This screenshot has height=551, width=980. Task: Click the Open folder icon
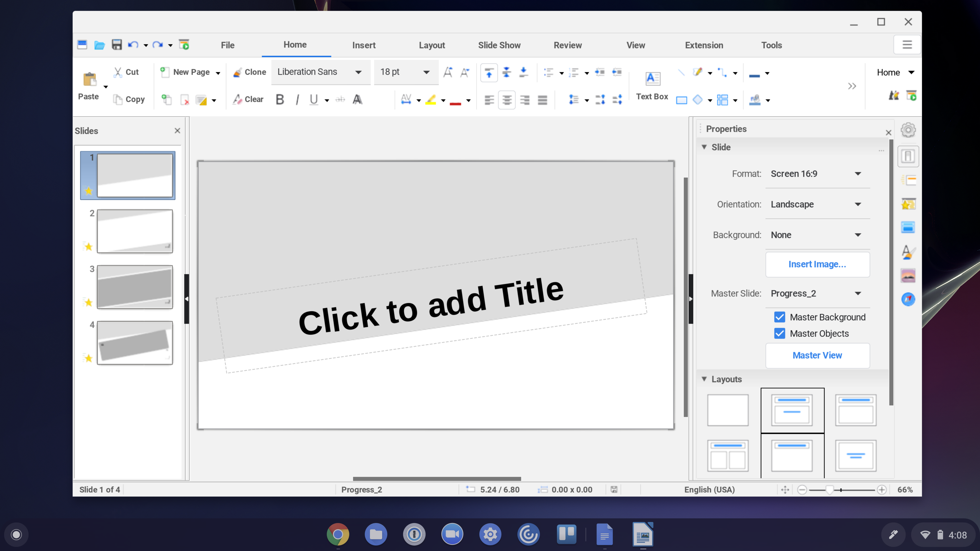pyautogui.click(x=100, y=45)
